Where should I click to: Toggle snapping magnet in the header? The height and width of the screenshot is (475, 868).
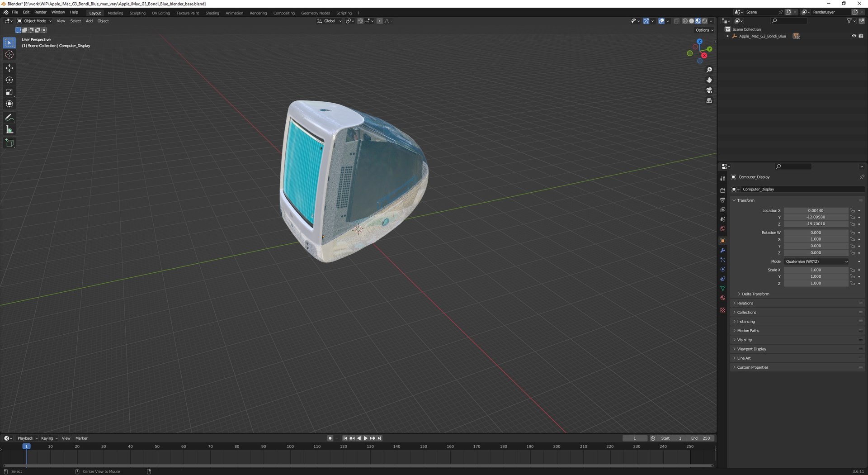pos(360,21)
